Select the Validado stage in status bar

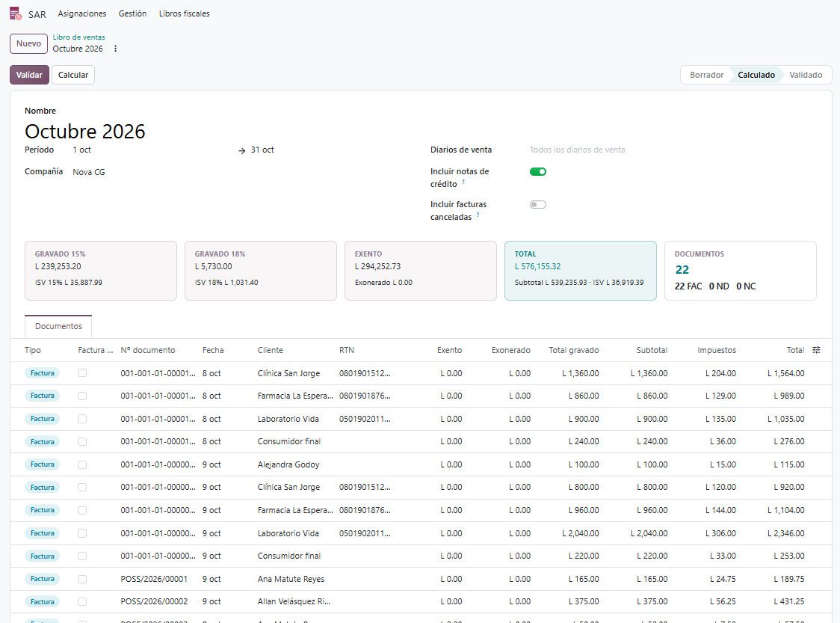(x=805, y=75)
